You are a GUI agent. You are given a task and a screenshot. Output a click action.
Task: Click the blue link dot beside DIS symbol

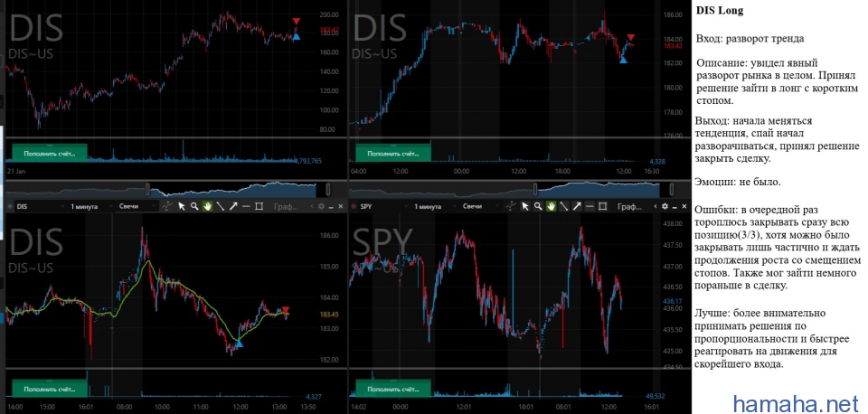(10, 206)
